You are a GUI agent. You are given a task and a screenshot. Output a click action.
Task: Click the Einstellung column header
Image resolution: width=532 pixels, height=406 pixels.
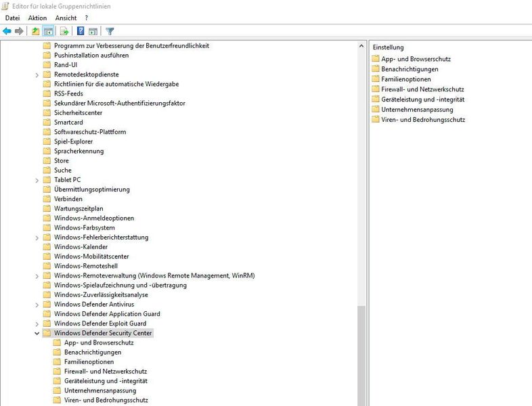(388, 47)
